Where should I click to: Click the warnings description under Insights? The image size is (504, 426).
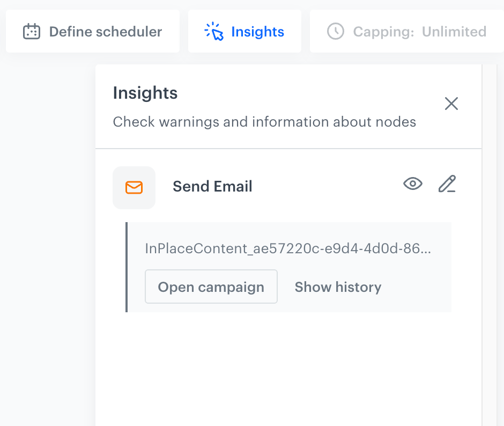[264, 122]
